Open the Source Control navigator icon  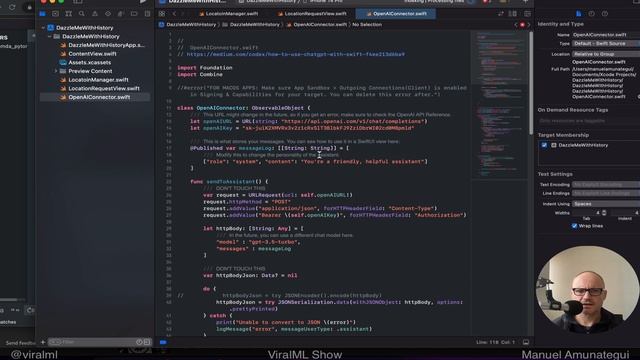[x=56, y=14]
